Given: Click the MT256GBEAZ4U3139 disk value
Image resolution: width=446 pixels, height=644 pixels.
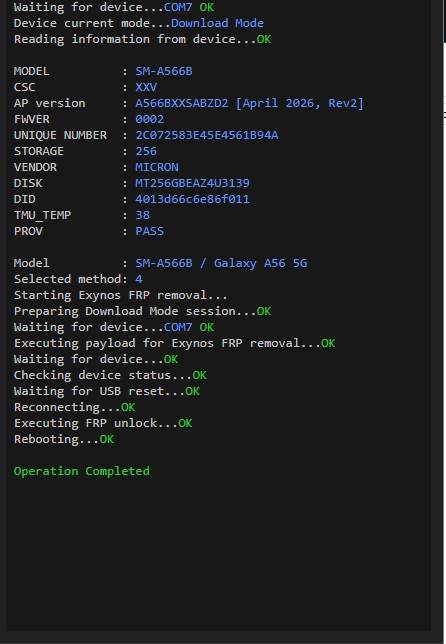Looking at the screenshot, I should point(192,183).
